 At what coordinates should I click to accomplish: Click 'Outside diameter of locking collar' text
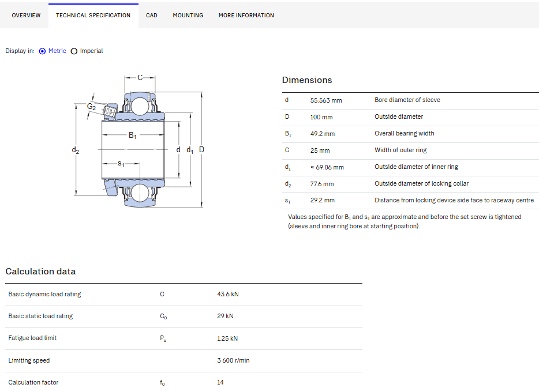tap(421, 184)
